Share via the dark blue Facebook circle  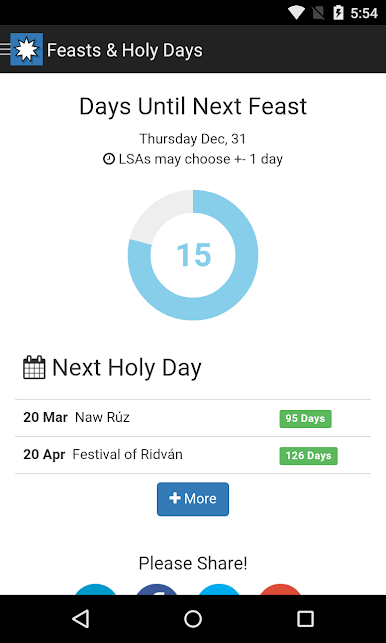[x=157, y=589]
